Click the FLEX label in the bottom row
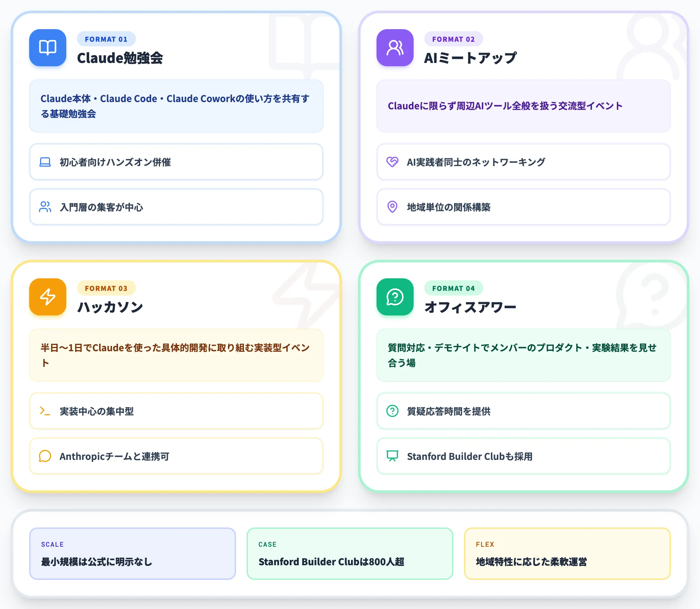 click(x=485, y=544)
